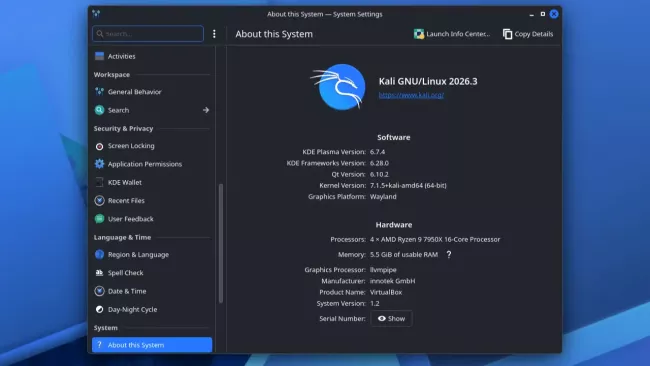
Task: Open the User Feedback chat icon
Action: [99, 218]
